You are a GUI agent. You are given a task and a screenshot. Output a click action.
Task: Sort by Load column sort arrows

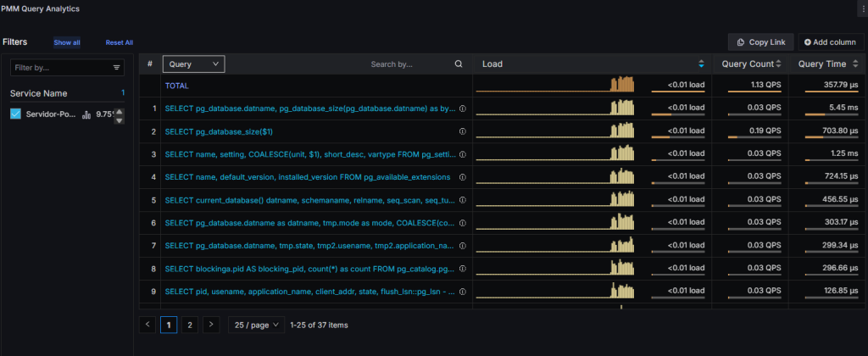pos(701,64)
